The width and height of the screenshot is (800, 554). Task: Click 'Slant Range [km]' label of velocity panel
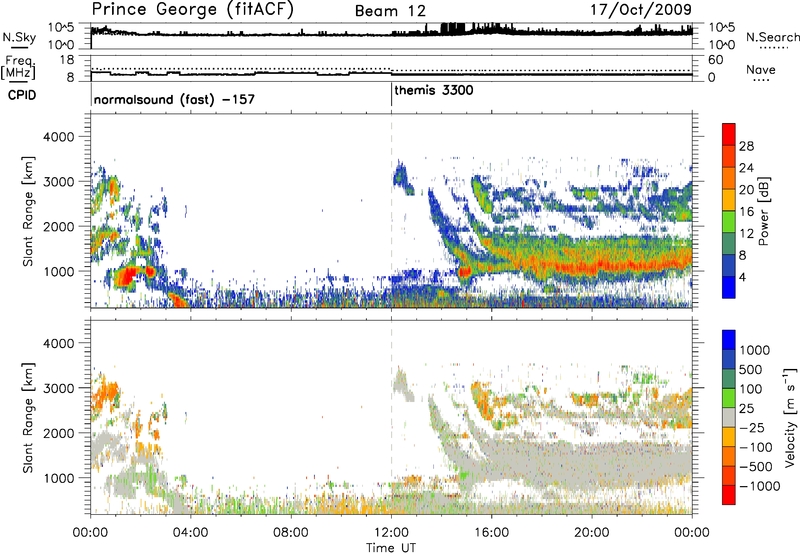28,417
